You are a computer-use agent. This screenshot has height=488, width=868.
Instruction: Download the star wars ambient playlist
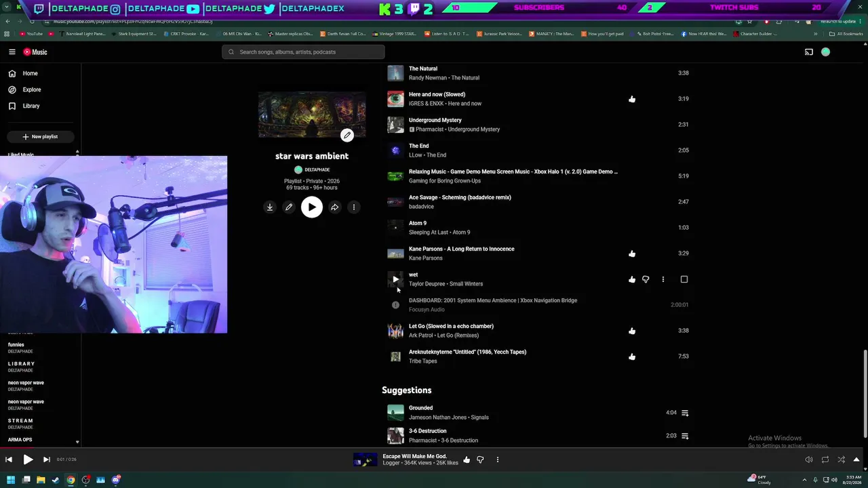(x=270, y=207)
